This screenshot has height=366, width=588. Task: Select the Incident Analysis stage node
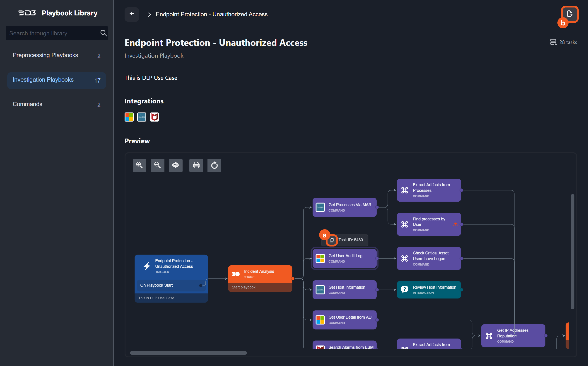(x=260, y=274)
